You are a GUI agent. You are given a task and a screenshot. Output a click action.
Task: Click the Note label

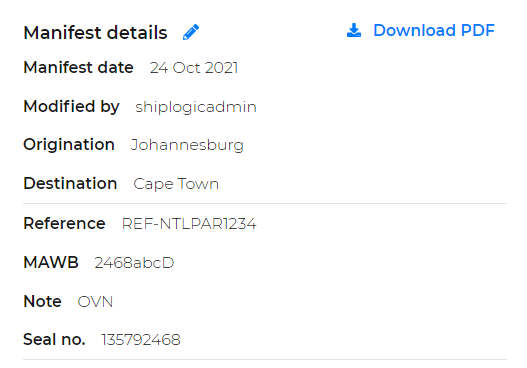42,301
